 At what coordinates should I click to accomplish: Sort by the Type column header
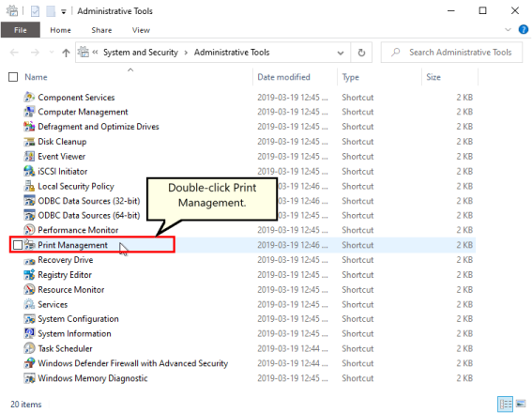(351, 77)
